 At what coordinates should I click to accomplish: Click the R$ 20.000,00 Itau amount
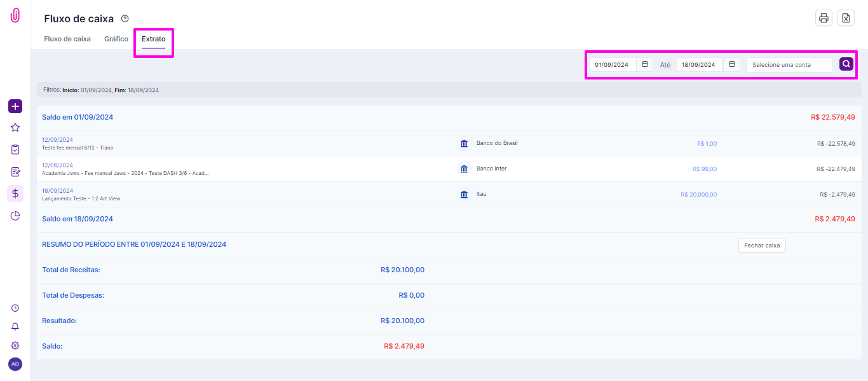pos(698,195)
